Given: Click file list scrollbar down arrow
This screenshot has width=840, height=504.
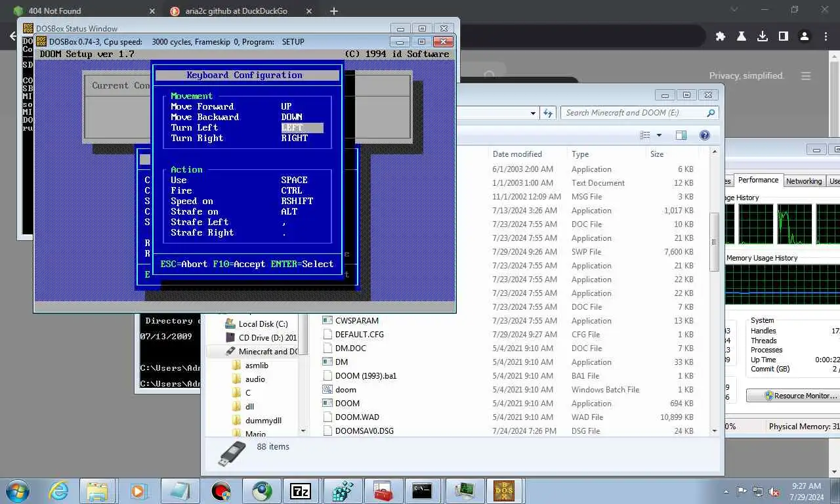Looking at the screenshot, I should (715, 431).
